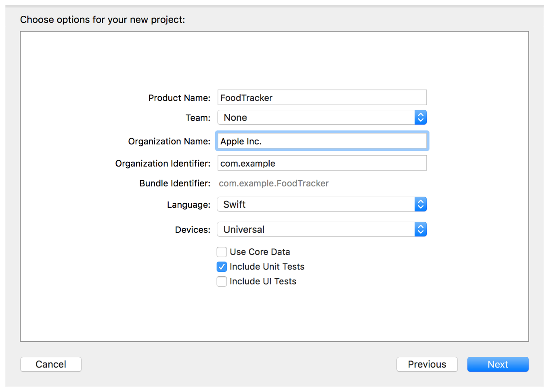
Task: Click the Team popup arrows icon
Action: pos(420,117)
